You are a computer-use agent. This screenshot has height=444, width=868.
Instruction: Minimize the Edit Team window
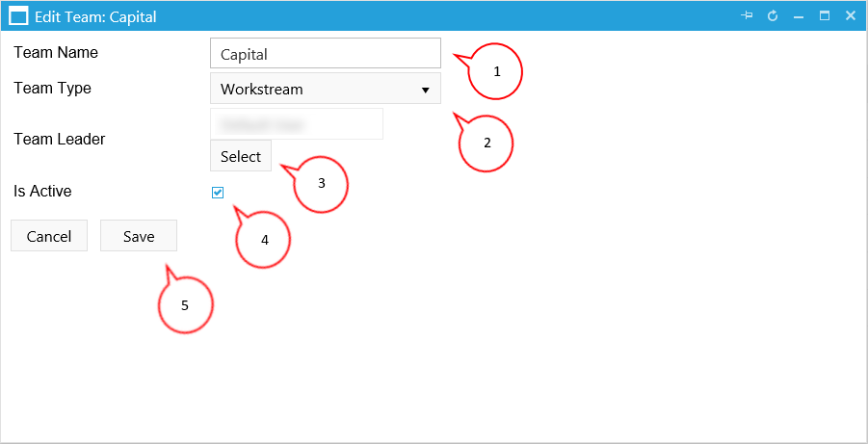(799, 16)
